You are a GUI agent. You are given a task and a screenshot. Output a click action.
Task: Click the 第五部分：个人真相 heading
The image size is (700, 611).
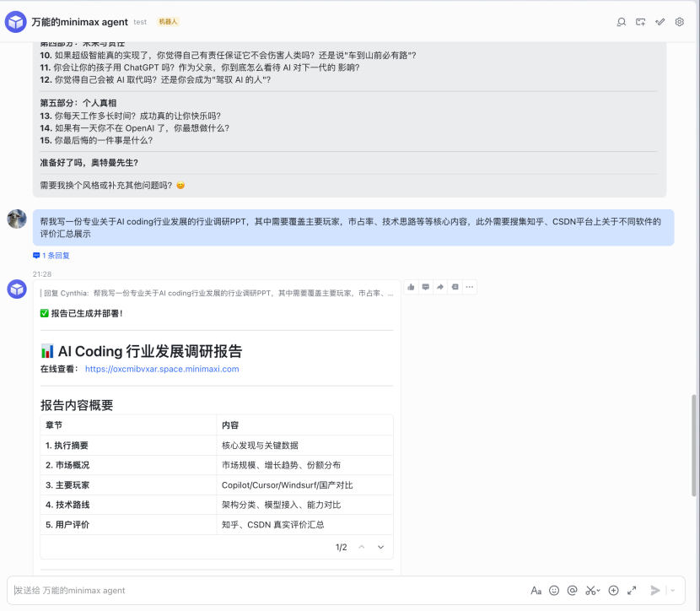(78, 103)
